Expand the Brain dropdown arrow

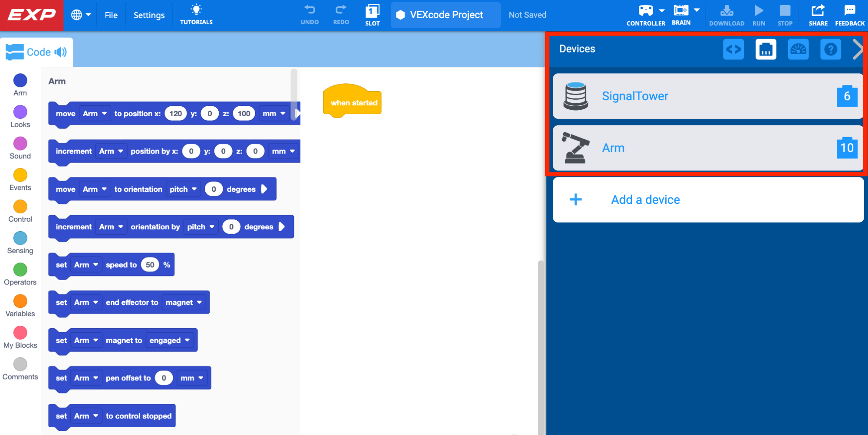(x=697, y=10)
